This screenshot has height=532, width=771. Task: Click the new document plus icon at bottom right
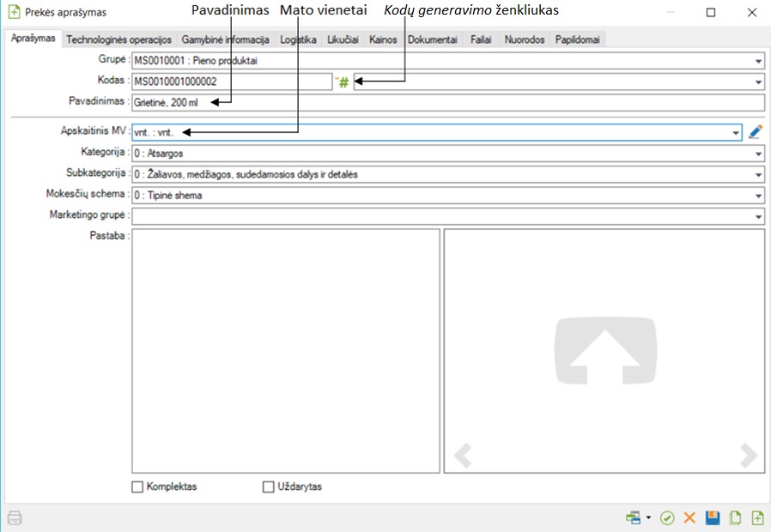point(757,518)
